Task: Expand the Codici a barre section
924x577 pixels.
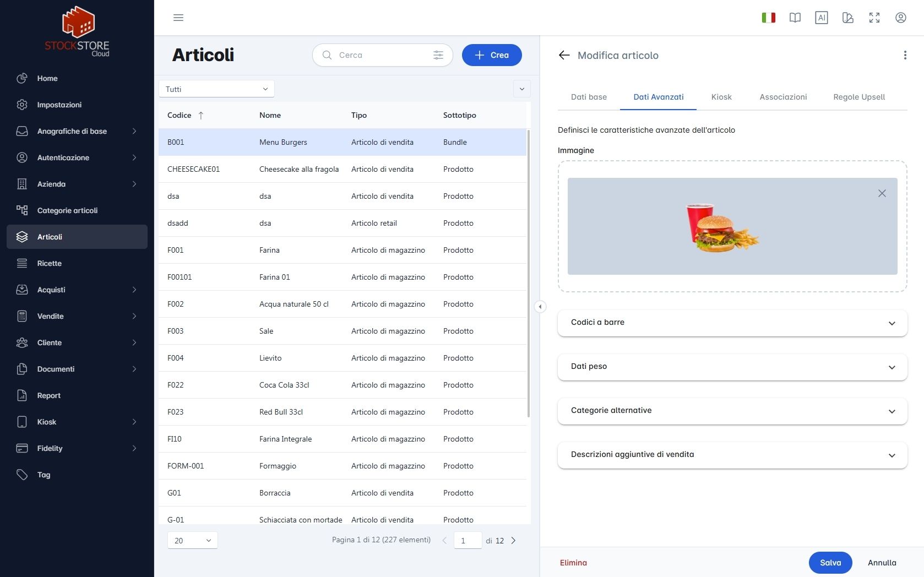Action: point(732,323)
